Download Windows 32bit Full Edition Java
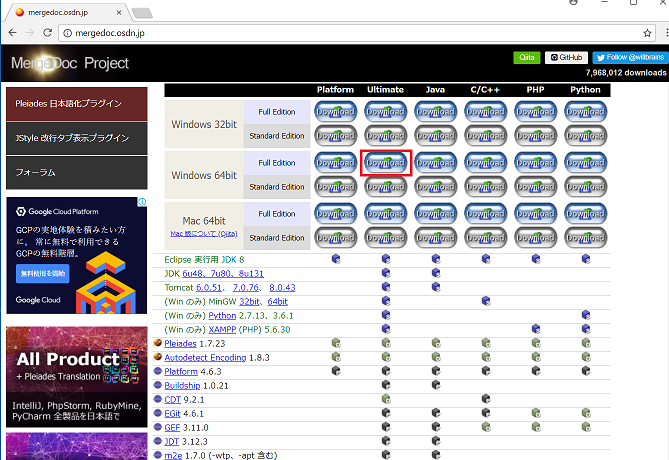This screenshot has width=669, height=460. pyautogui.click(x=435, y=112)
